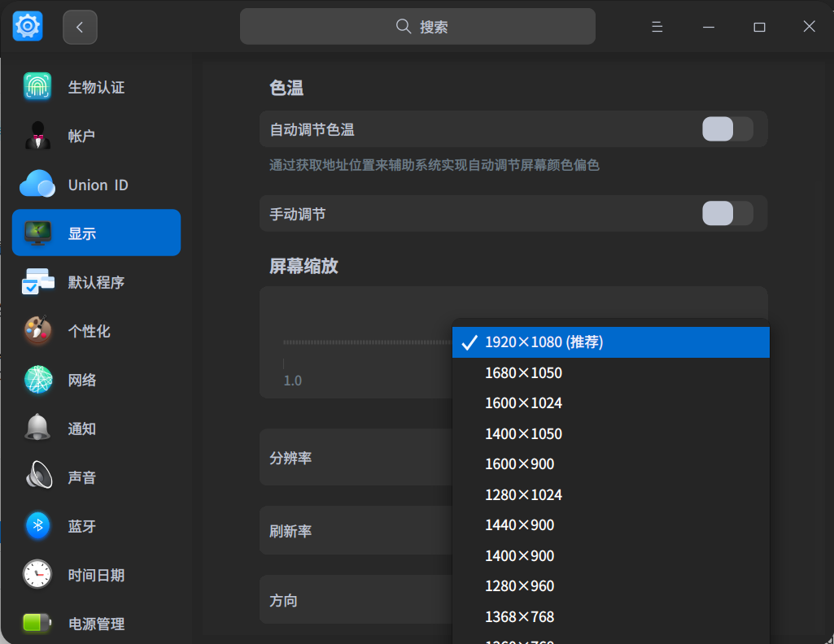This screenshot has height=644, width=834.
Task: Click the 分辨率 resolution row
Action: click(356, 458)
